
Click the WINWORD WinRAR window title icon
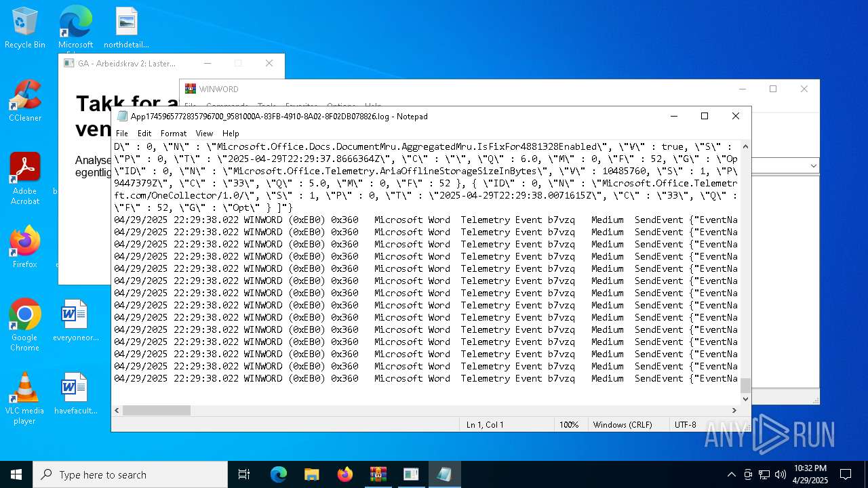tap(191, 89)
